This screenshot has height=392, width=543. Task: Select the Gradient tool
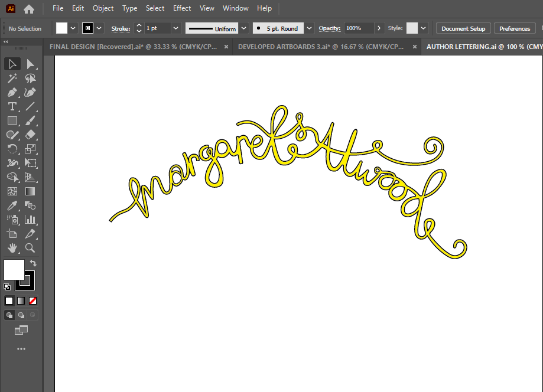[30, 191]
